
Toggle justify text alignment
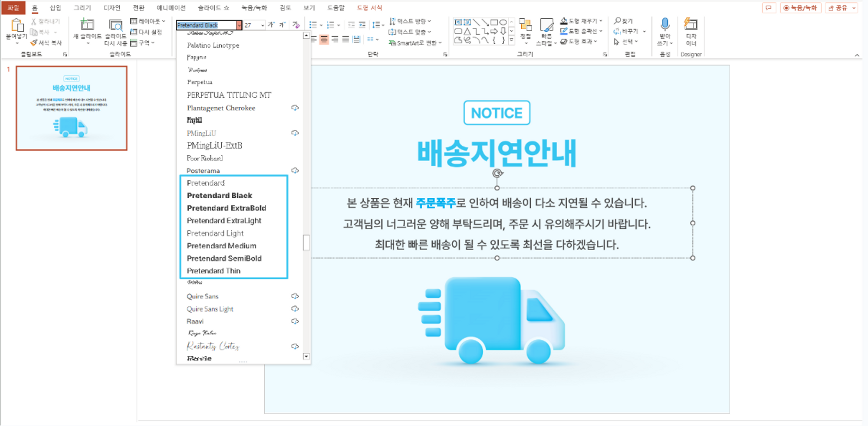coord(345,39)
